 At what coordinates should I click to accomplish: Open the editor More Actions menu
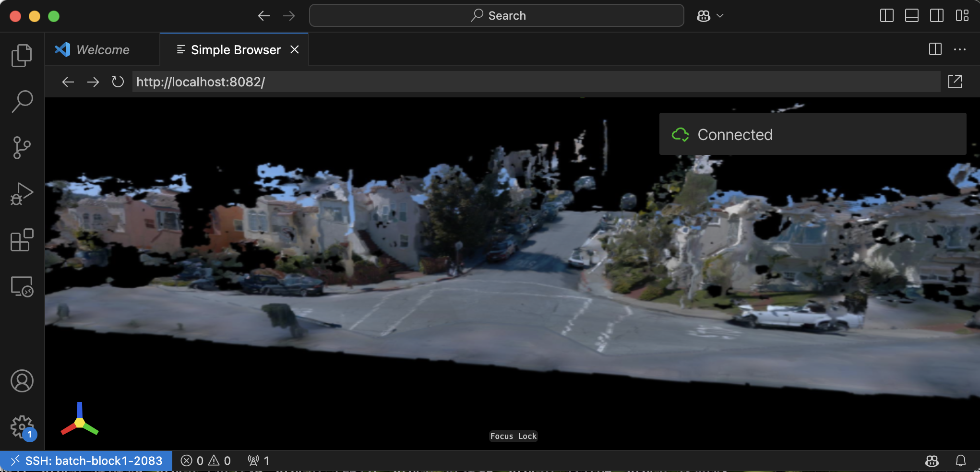pyautogui.click(x=960, y=49)
